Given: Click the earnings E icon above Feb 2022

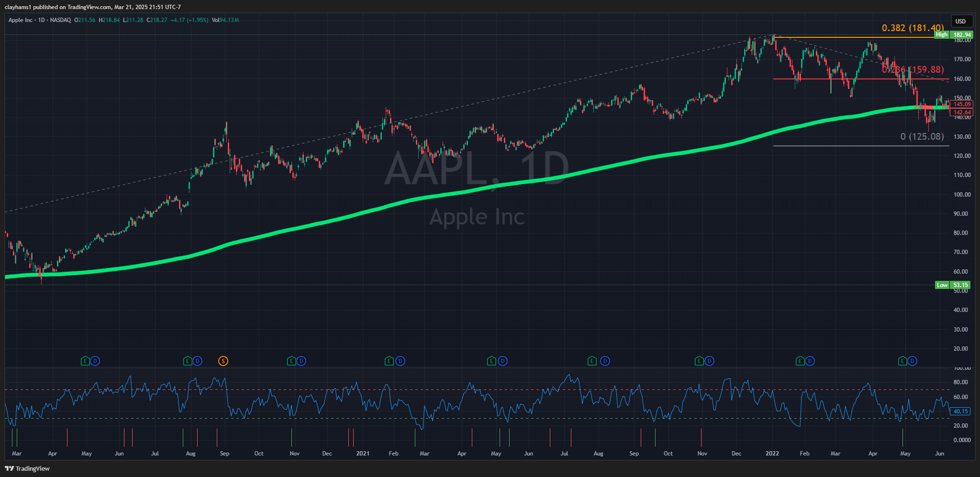Looking at the screenshot, I should [x=800, y=361].
